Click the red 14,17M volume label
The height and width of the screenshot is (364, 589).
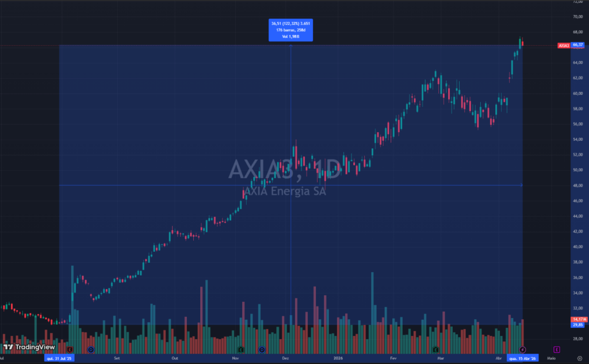click(577, 319)
